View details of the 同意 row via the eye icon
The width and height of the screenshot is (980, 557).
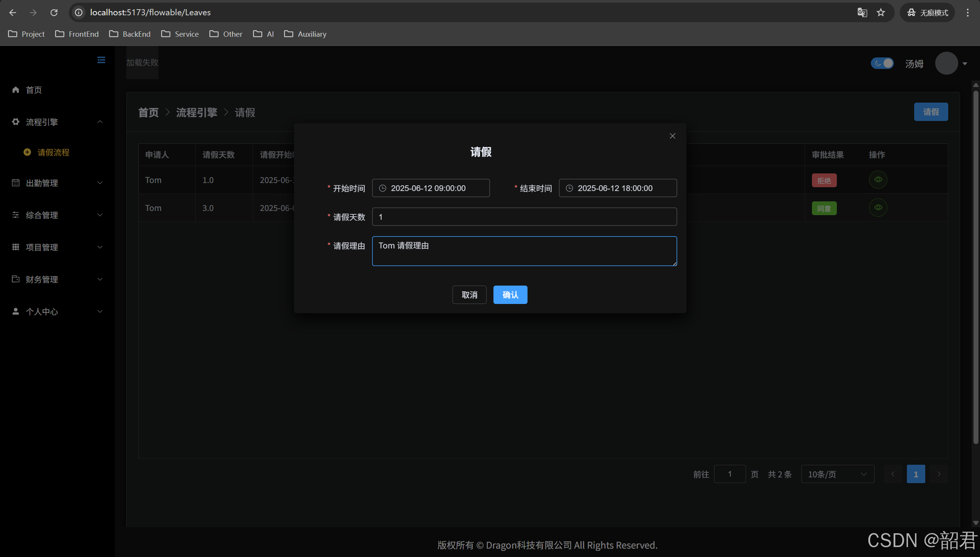coord(878,207)
